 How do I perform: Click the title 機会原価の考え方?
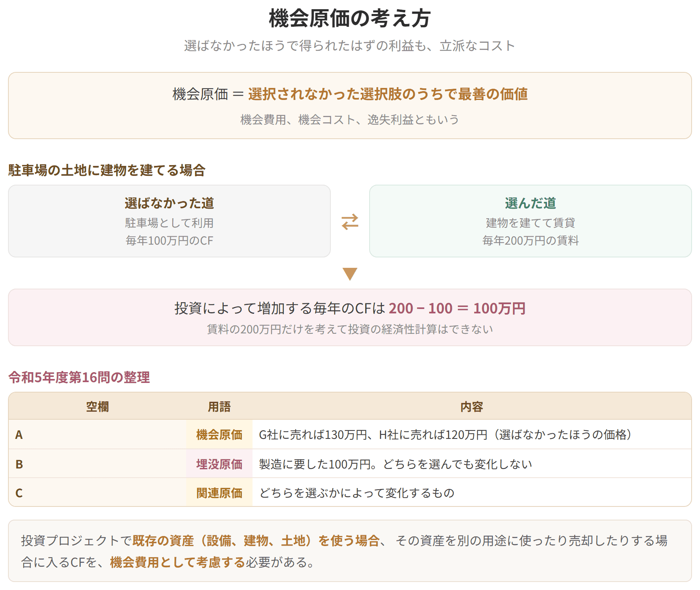(350, 19)
